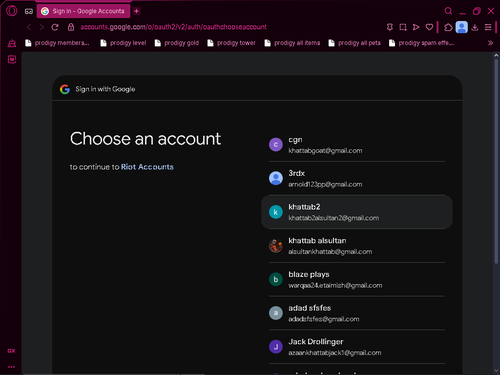Click the Google logo in sign-in header
The height and width of the screenshot is (375, 500).
[65, 89]
